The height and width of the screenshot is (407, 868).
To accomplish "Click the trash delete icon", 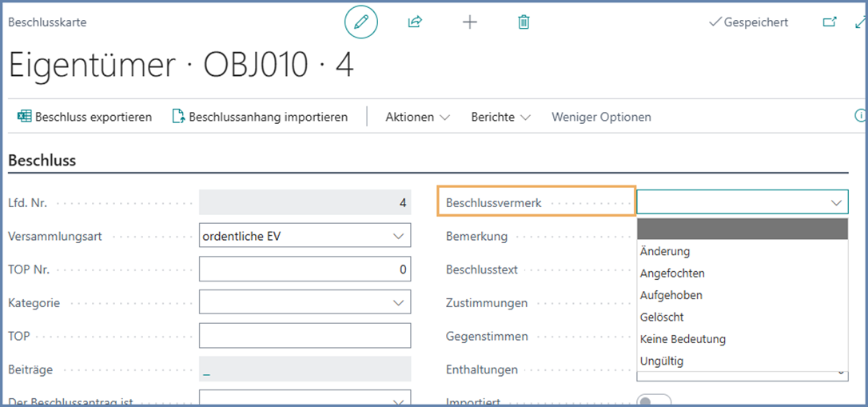I will click(524, 22).
